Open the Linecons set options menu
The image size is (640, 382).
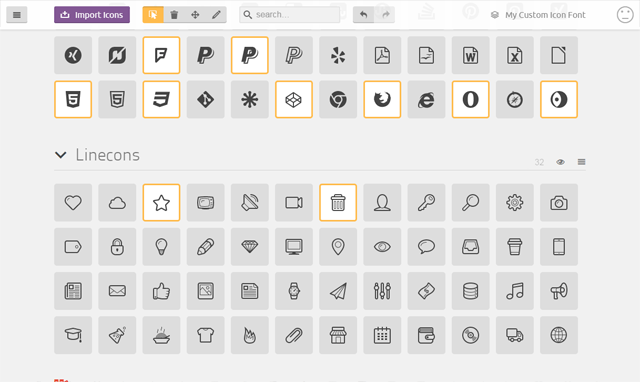(582, 162)
